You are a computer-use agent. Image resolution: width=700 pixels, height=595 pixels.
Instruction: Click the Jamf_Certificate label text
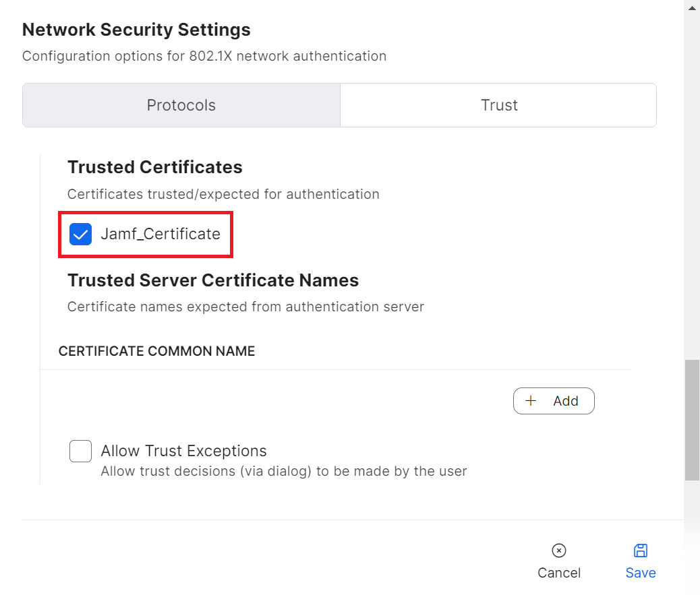click(x=161, y=234)
